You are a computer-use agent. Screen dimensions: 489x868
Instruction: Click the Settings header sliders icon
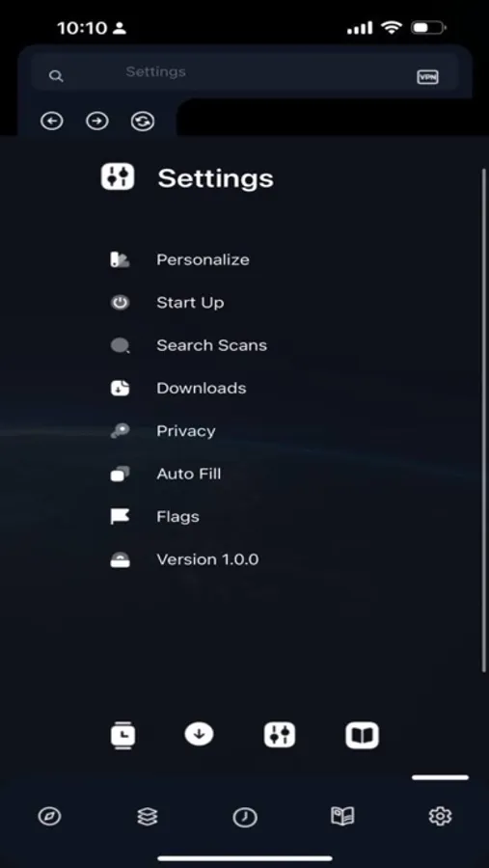pyautogui.click(x=118, y=177)
